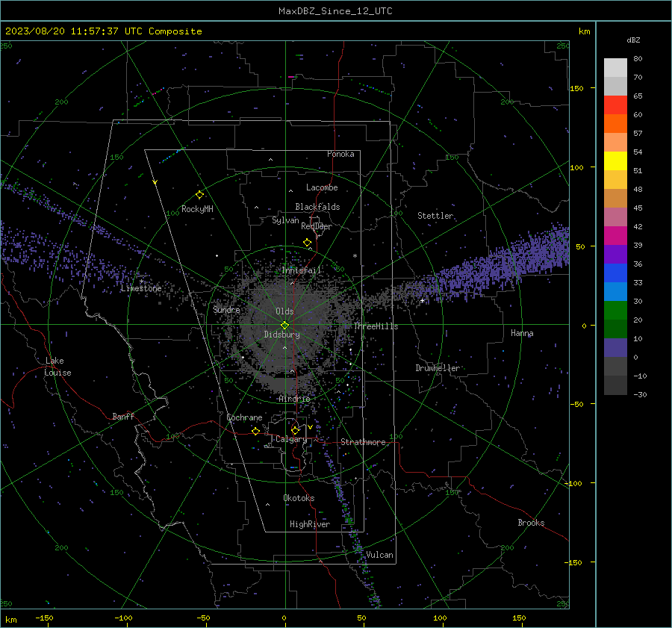Click the Olds city label
Viewport: 672px width, 628px height.
[x=284, y=311]
